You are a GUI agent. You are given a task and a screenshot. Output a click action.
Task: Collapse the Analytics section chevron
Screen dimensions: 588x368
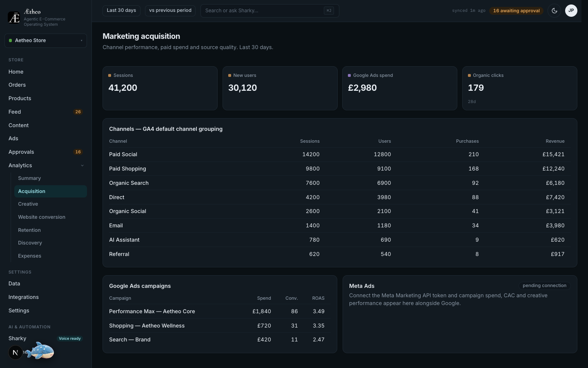tap(82, 166)
